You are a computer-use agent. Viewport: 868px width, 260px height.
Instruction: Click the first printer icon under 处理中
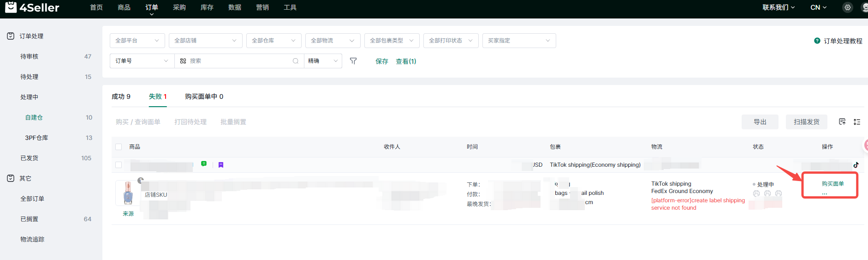[756, 193]
